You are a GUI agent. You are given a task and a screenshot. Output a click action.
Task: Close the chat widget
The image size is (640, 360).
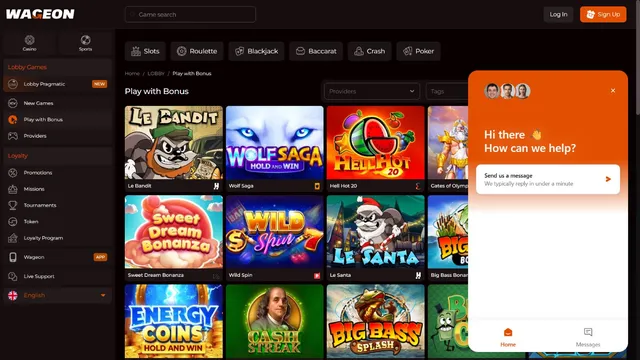613,91
